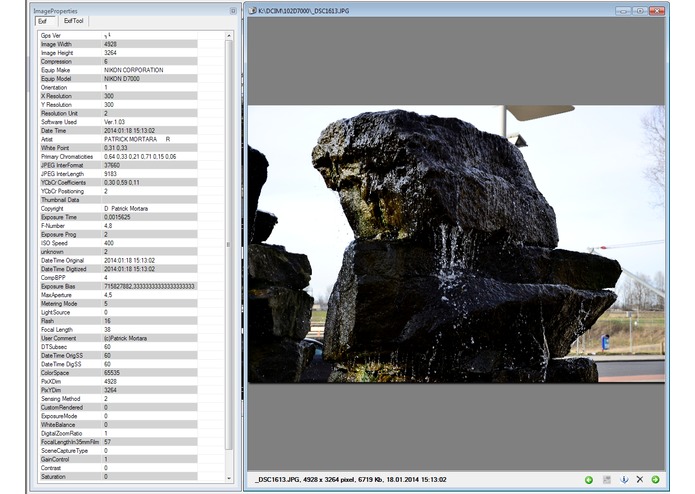Image resolution: width=695 pixels, height=494 pixels.
Task: Select the Gps Ver row
Action: 118,35
